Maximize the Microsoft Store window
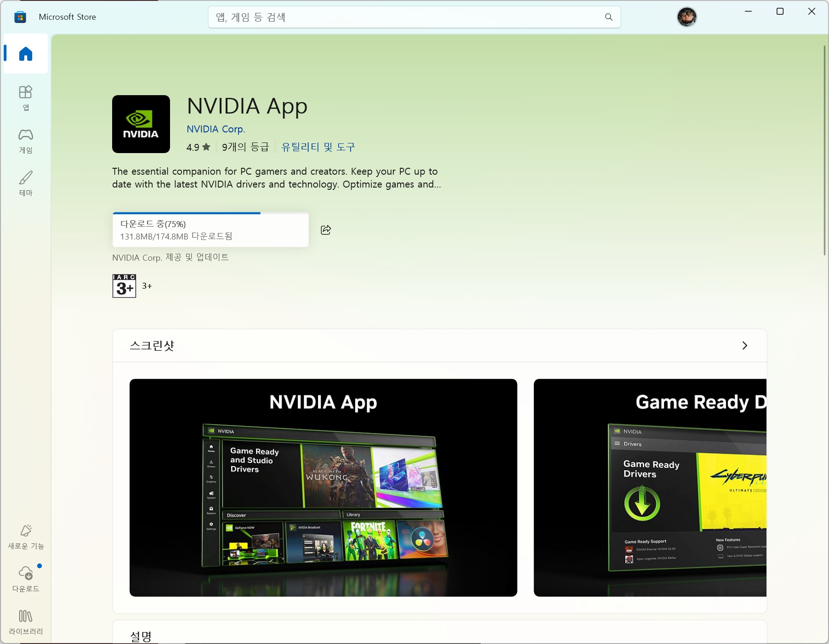Image resolution: width=829 pixels, height=644 pixels. 780,11
